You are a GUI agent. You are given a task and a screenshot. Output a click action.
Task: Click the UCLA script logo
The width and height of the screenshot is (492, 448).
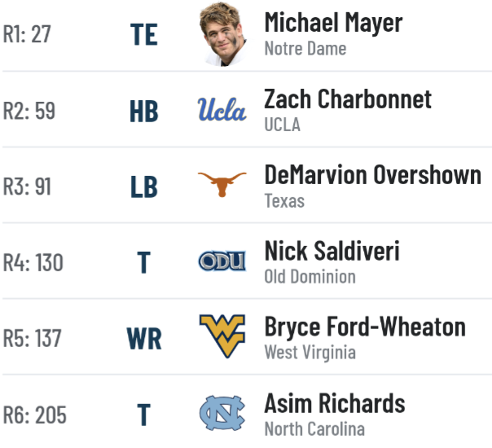222,109
